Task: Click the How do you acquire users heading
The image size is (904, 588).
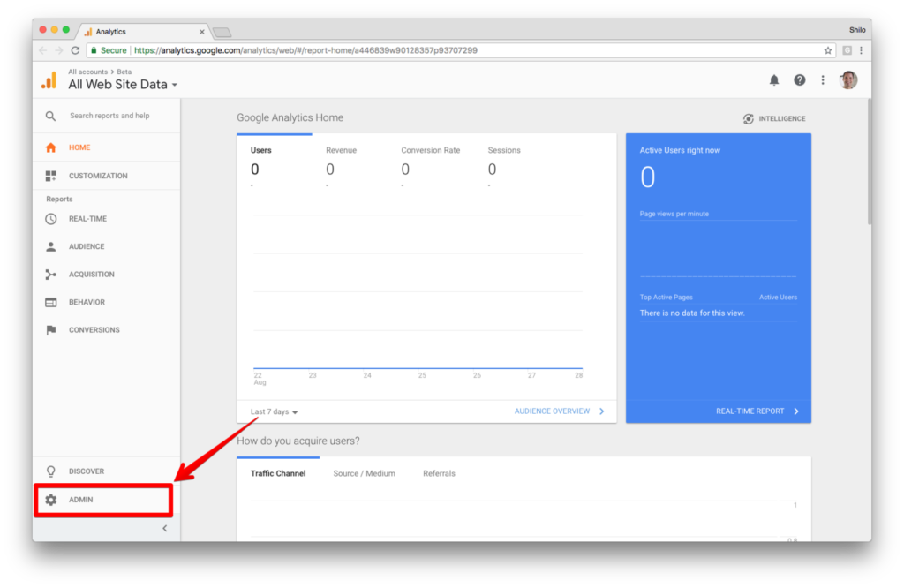Action: pyautogui.click(x=298, y=441)
